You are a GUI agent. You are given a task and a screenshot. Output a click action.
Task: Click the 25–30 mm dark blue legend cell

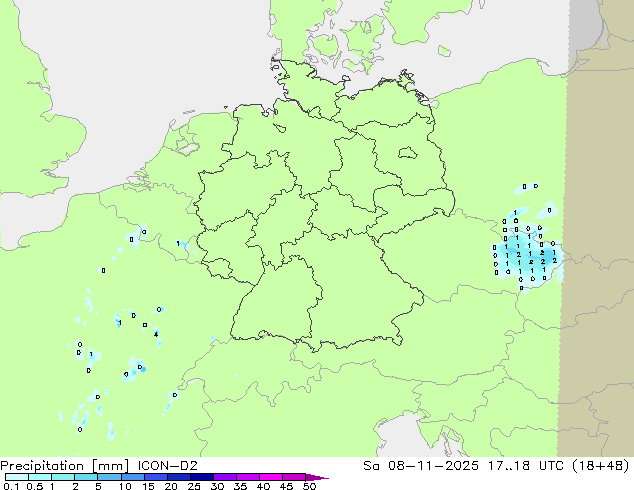tap(202, 477)
